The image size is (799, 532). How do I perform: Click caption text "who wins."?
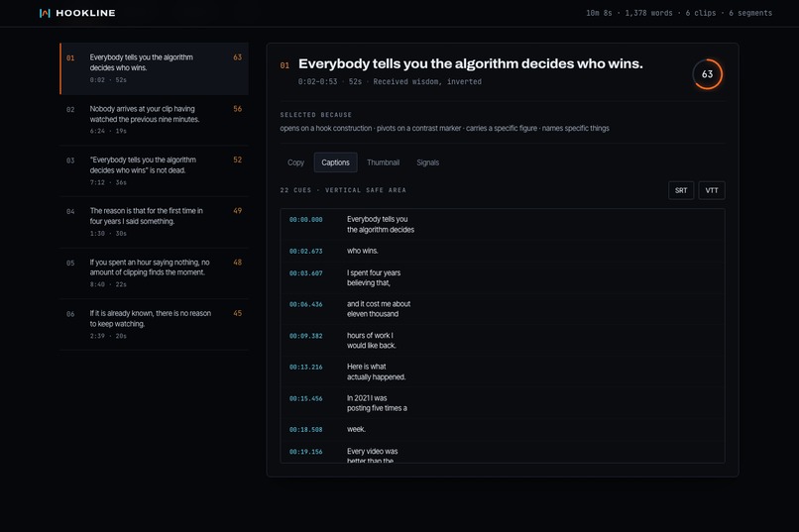[362, 251]
